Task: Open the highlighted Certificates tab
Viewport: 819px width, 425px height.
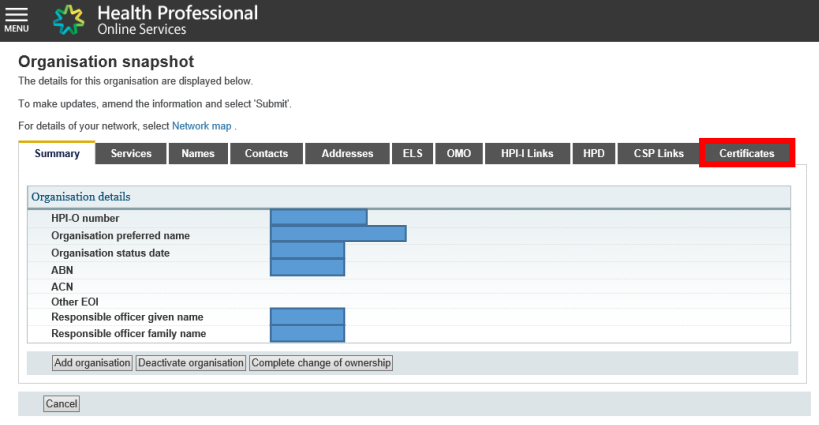Action: tap(746, 153)
